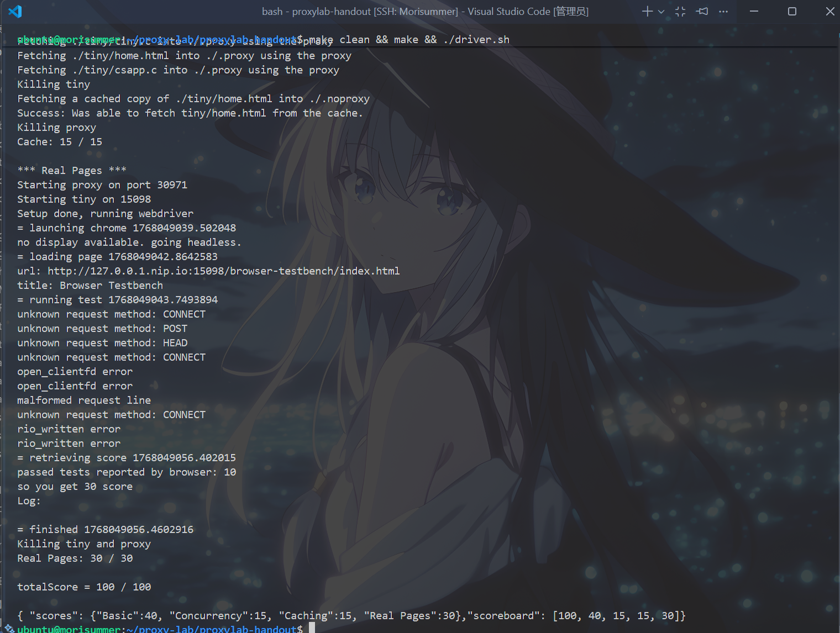Open a new terminal with plus icon
The width and height of the screenshot is (840, 633).
pyautogui.click(x=647, y=12)
